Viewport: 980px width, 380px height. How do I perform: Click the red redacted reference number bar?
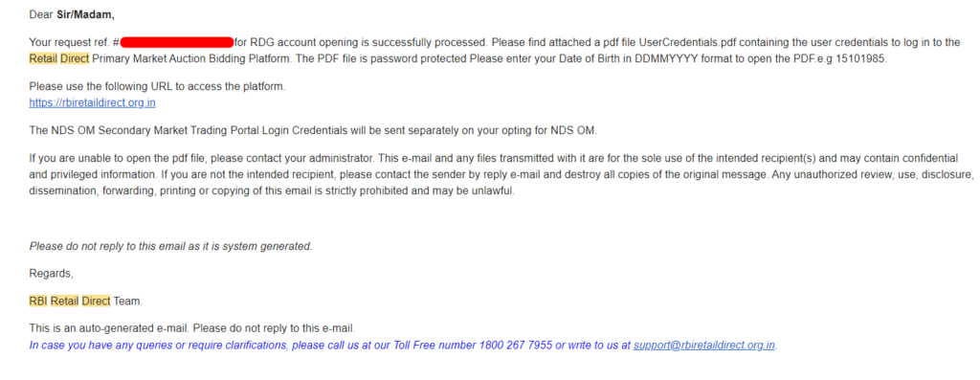tap(177, 42)
